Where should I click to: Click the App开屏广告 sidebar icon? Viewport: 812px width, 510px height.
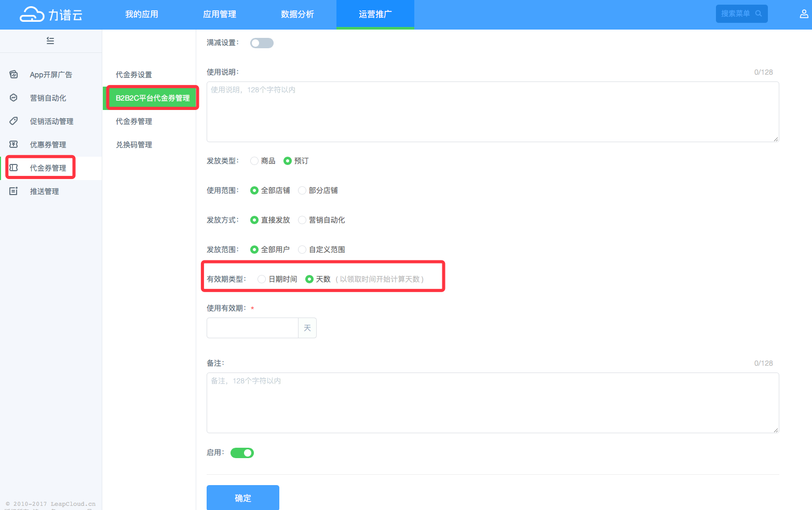pyautogui.click(x=14, y=74)
